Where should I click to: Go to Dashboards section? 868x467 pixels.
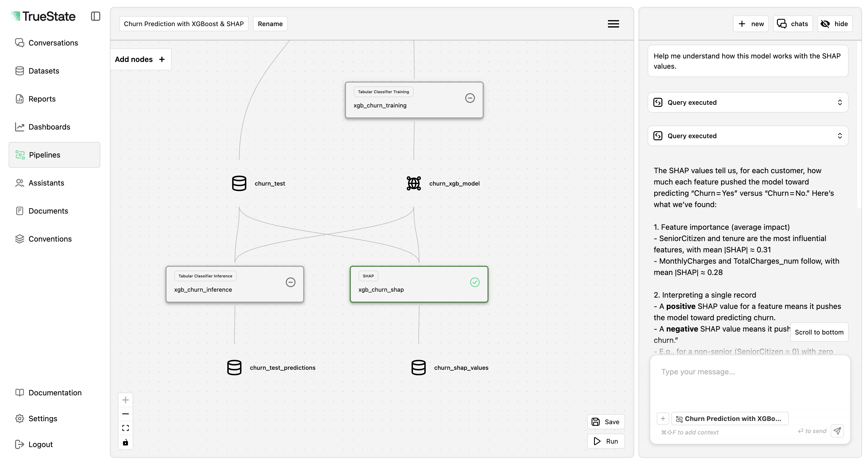click(49, 127)
